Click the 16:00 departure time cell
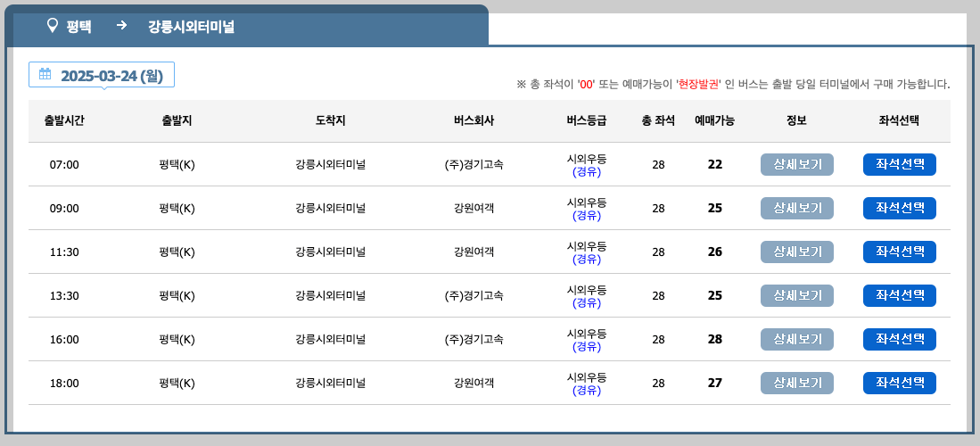980x446 pixels. (x=64, y=340)
